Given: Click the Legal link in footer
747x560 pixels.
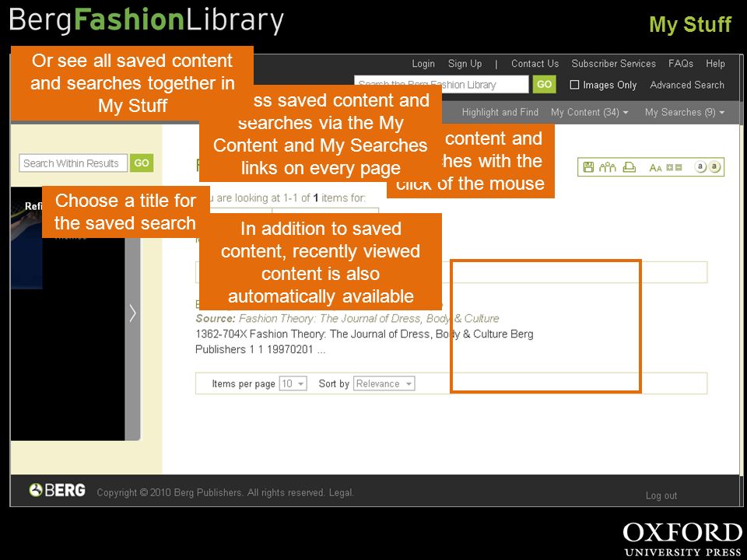Looking at the screenshot, I should point(341,492).
